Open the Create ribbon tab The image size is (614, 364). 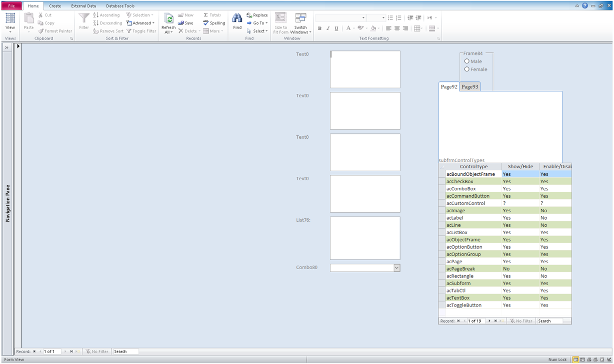[x=55, y=6]
